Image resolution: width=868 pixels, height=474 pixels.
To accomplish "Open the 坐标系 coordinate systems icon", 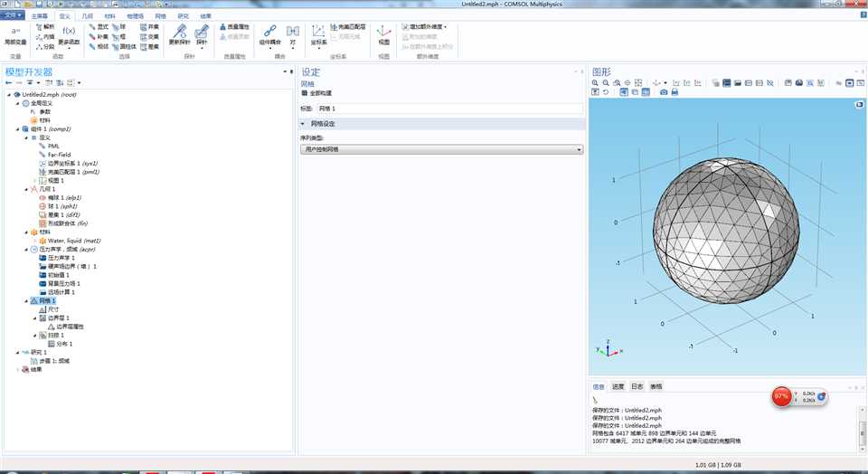I will pyautogui.click(x=318, y=34).
